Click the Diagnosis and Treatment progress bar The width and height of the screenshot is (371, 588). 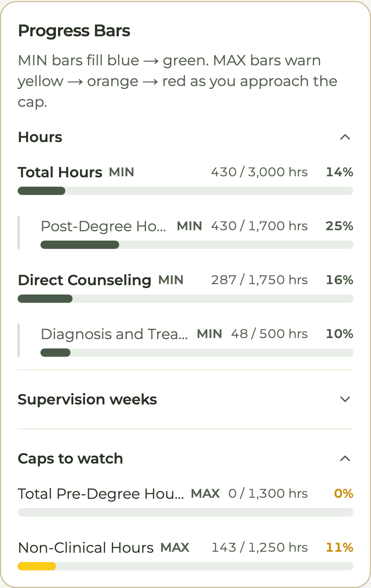click(x=197, y=353)
